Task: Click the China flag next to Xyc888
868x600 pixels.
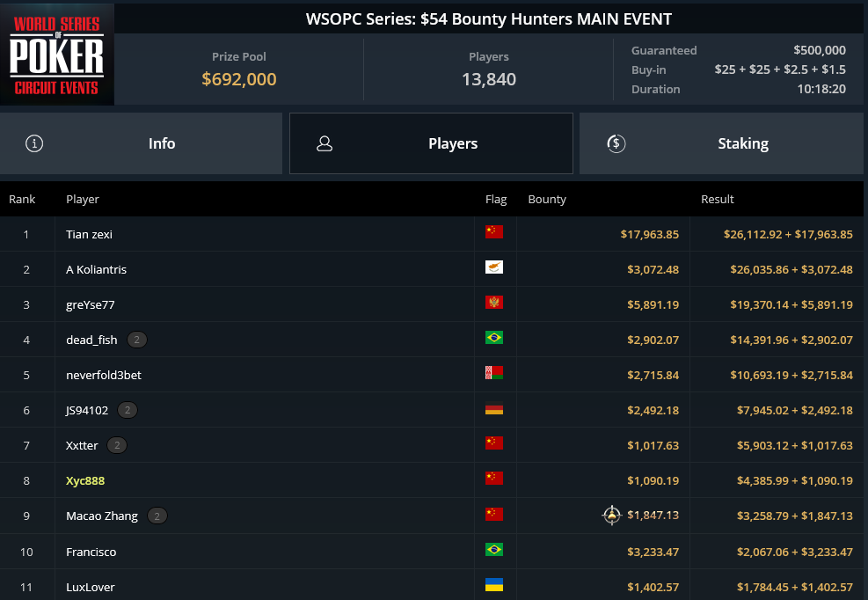Action: pyautogui.click(x=493, y=478)
